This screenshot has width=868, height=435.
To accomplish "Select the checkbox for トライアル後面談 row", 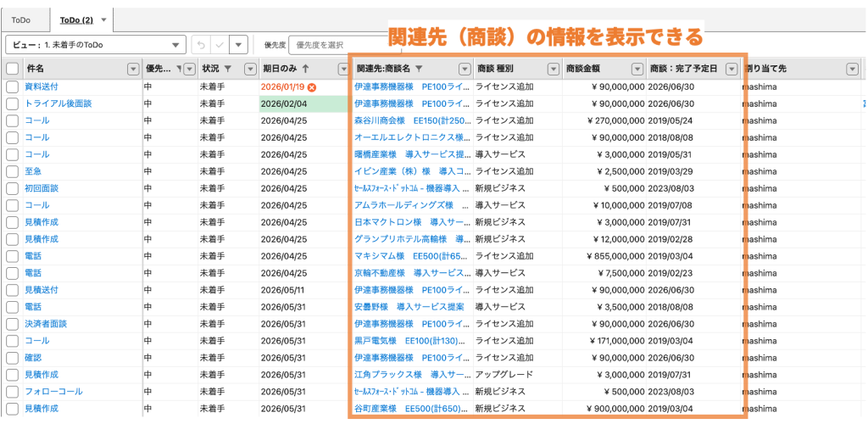I will 12,103.
